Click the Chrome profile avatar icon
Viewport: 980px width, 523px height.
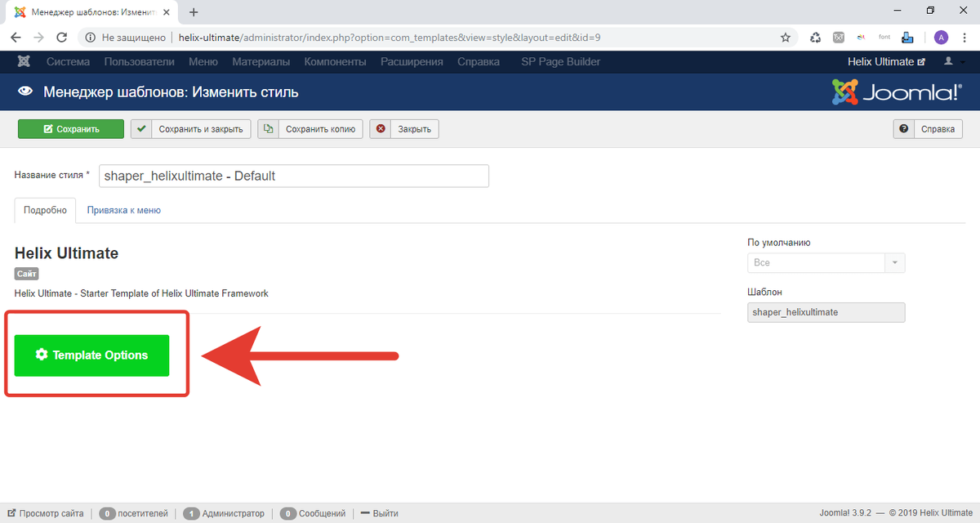(942, 38)
